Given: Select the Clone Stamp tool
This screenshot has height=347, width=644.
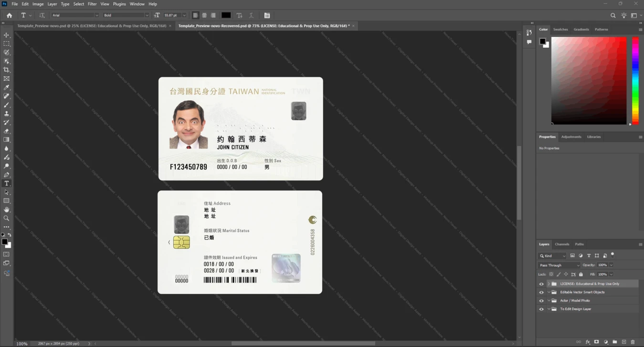Looking at the screenshot, I should pyautogui.click(x=7, y=114).
